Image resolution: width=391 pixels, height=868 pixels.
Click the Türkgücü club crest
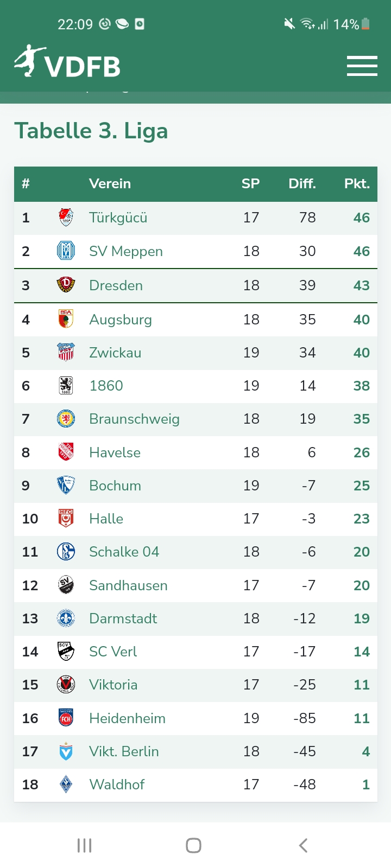pos(66,218)
